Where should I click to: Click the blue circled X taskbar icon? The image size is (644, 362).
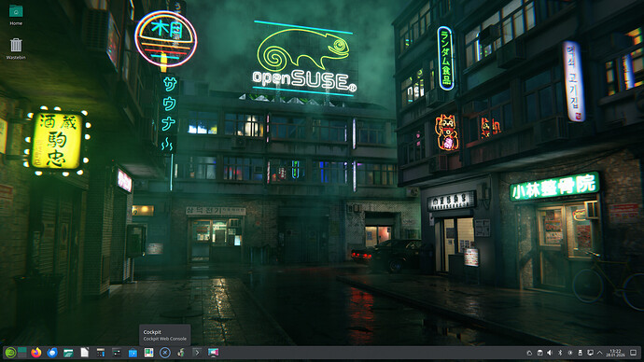164,353
